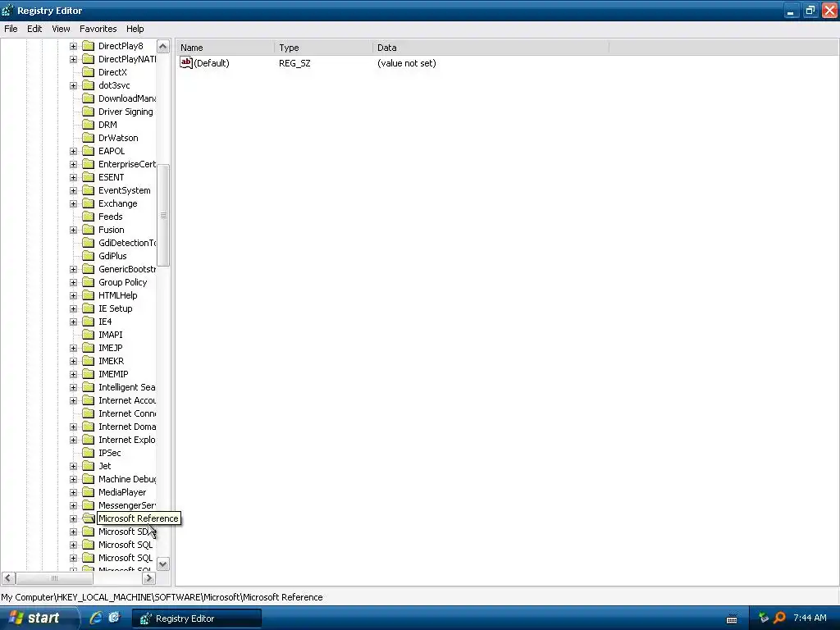Click the tree scroll up arrow
840x630 pixels.
163,47
